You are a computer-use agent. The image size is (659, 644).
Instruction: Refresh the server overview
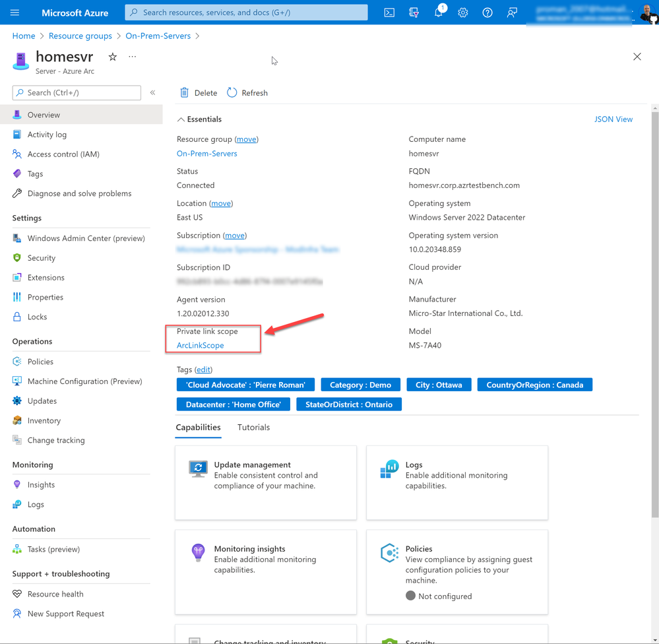[247, 93]
